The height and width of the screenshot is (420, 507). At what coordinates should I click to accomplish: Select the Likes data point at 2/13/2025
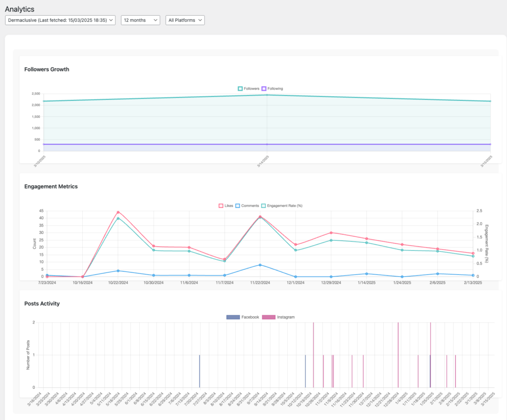473,253
